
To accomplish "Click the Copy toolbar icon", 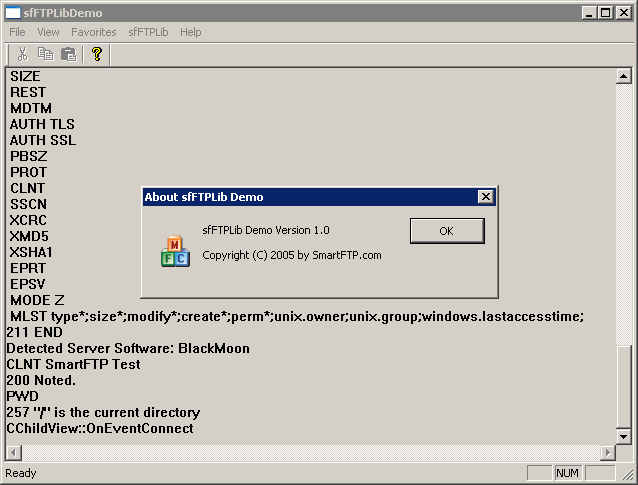I will [x=45, y=55].
